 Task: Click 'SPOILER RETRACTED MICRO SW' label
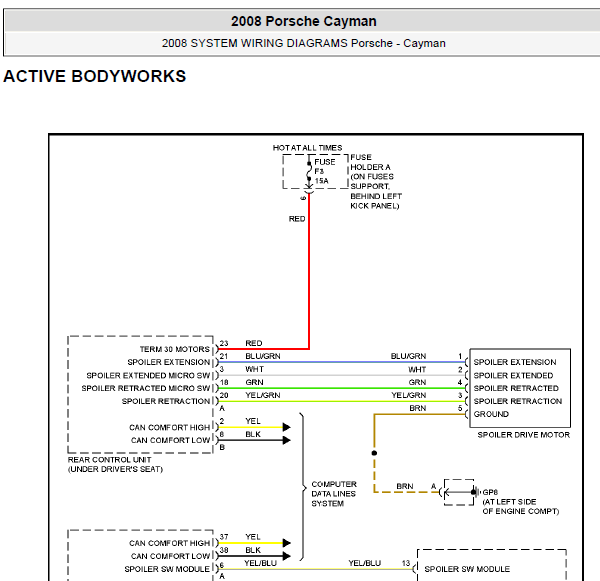point(146,388)
